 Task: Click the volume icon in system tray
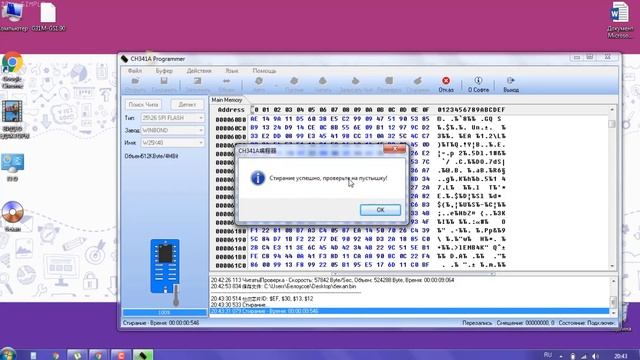coord(596,356)
